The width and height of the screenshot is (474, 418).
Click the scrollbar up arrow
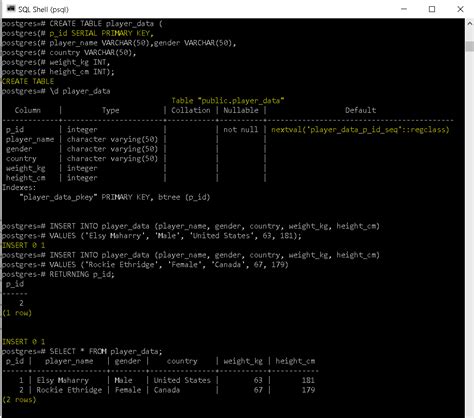470,23
